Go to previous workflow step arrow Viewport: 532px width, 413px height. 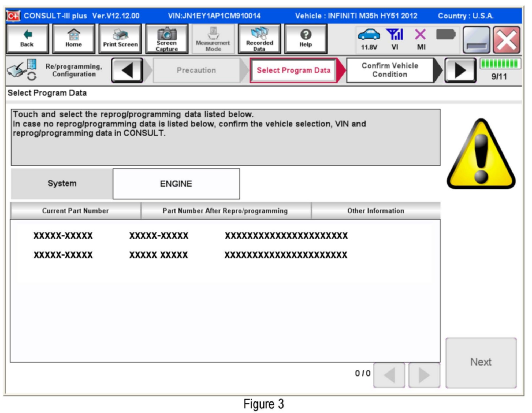(127, 70)
